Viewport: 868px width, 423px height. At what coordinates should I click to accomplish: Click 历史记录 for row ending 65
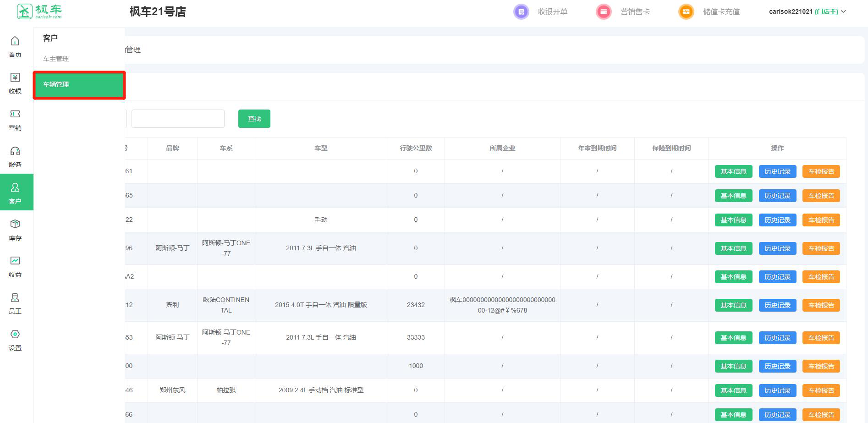777,196
